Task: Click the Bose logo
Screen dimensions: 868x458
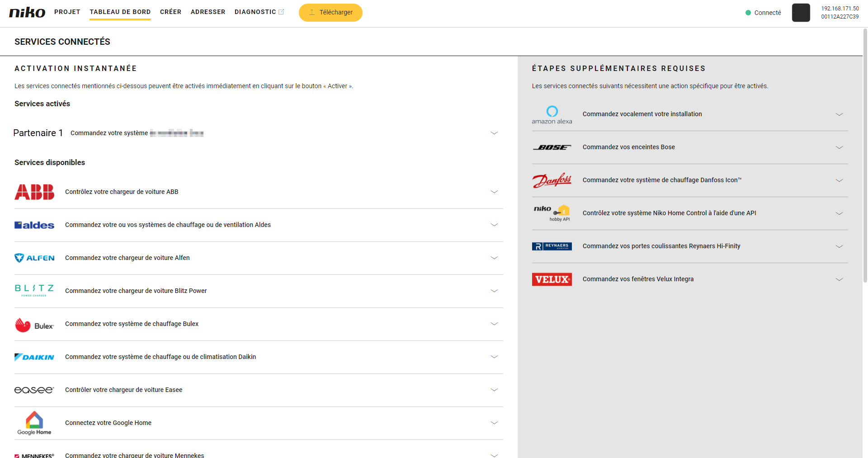Action: tap(552, 147)
